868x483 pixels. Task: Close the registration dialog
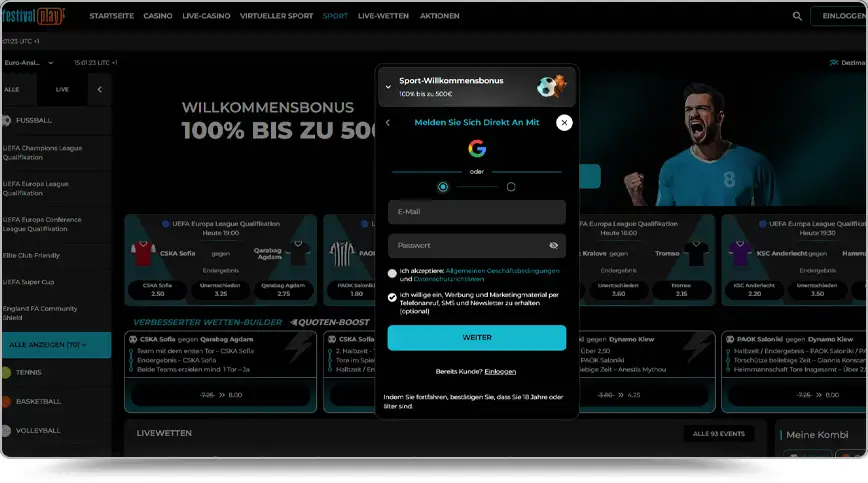564,123
